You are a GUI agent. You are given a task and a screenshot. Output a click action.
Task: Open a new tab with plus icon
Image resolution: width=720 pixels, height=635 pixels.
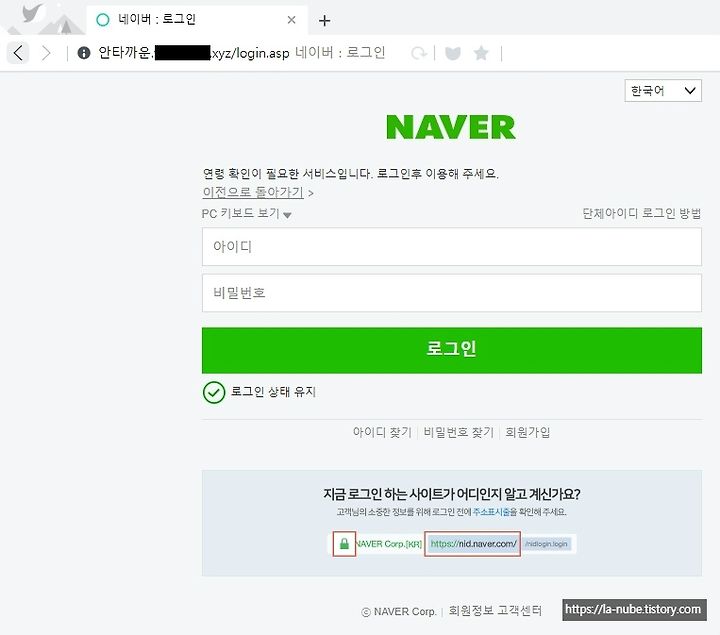pos(324,20)
